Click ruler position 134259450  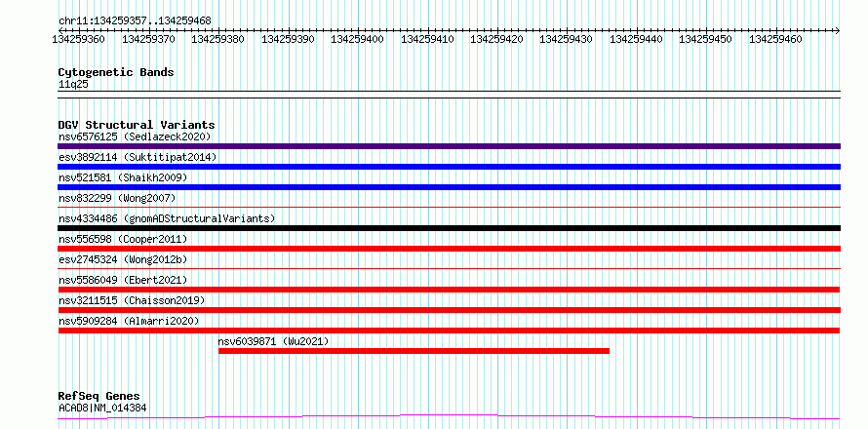coord(705,39)
